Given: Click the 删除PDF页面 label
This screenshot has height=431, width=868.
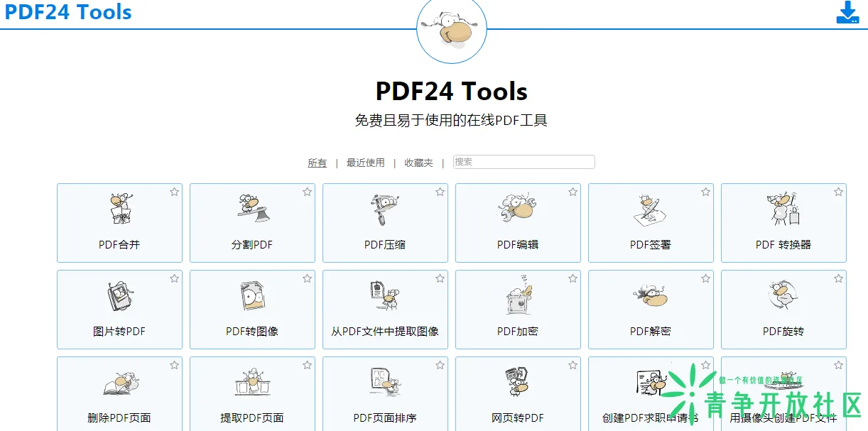Looking at the screenshot, I should tap(119, 418).
